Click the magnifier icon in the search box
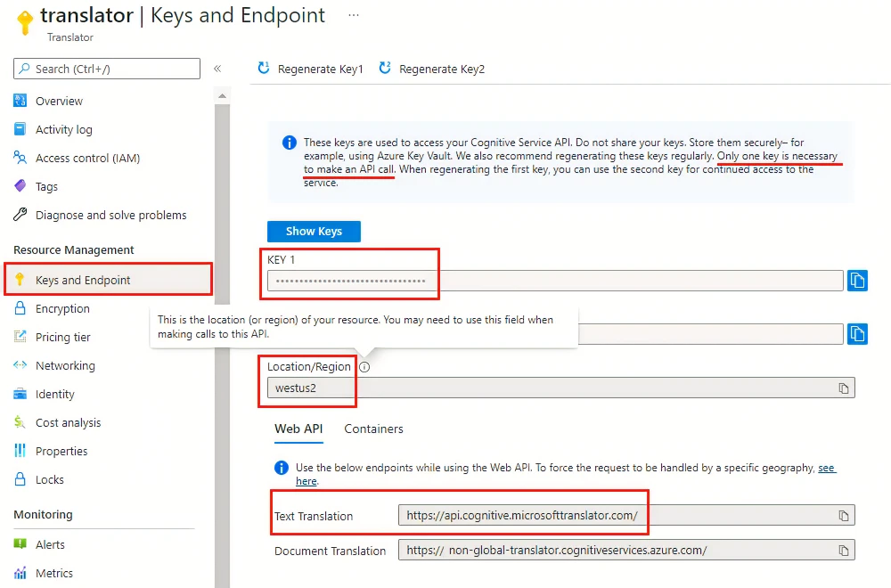This screenshot has width=891, height=588. tap(24, 69)
